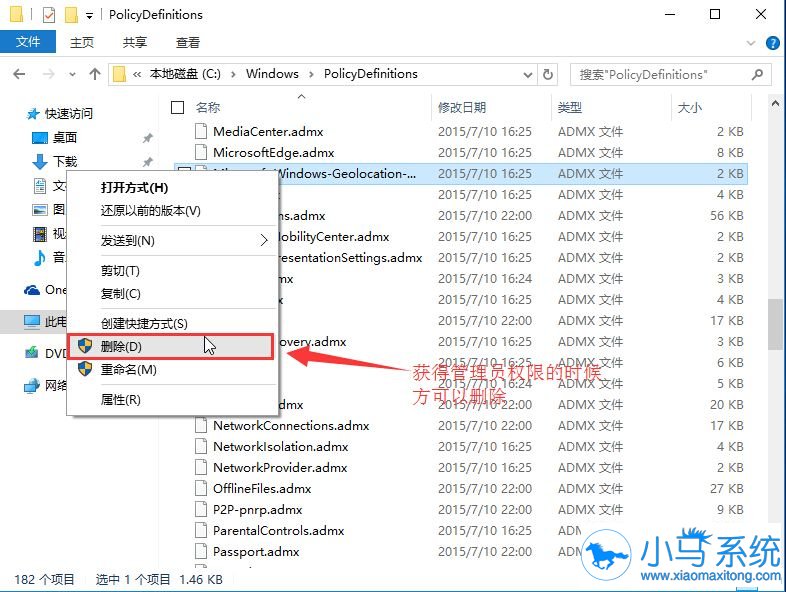Refresh the PolicyDefinitions folder view
The image size is (786, 592).
[x=548, y=75]
